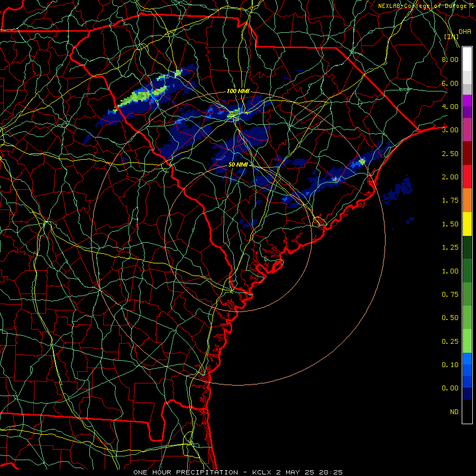Click the navy swatch below 0.00 label
The width and height of the screenshot is (476, 476).
[467, 394]
